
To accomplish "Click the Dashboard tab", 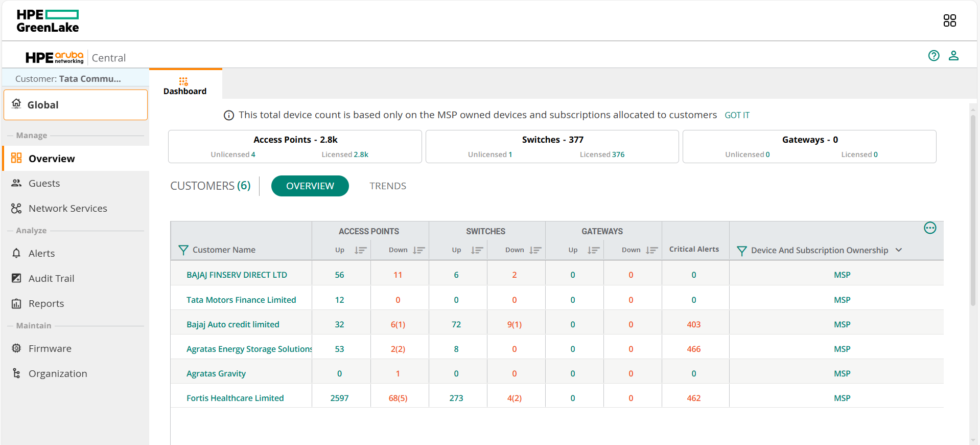I will [x=185, y=85].
